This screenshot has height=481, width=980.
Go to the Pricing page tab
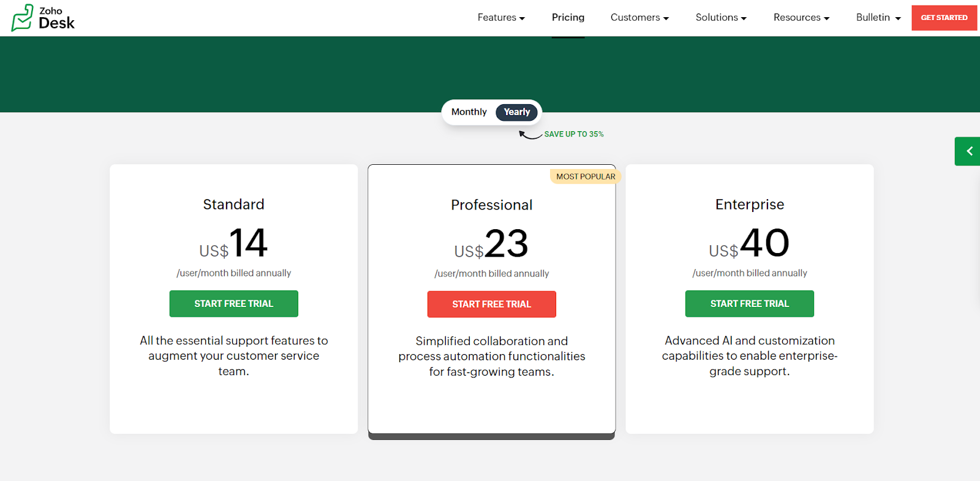568,18
